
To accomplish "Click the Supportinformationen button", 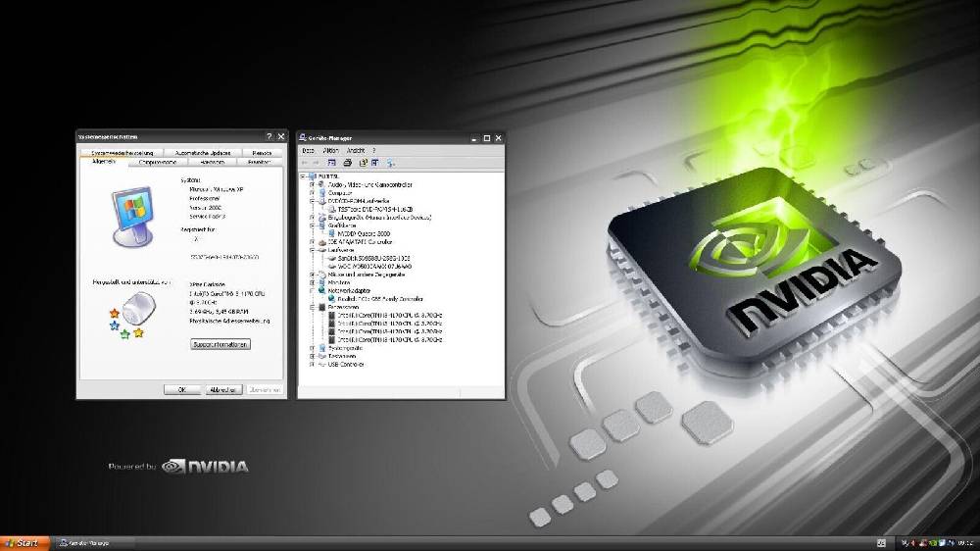I will 220,344.
